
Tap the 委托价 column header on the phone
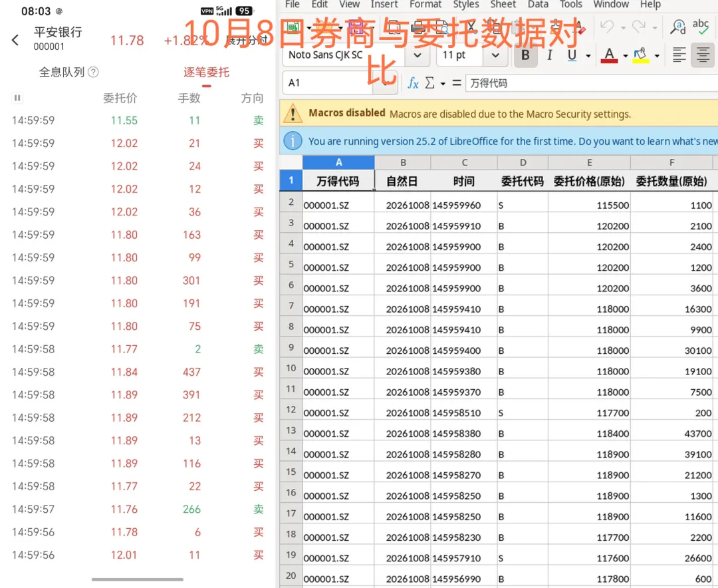point(120,98)
